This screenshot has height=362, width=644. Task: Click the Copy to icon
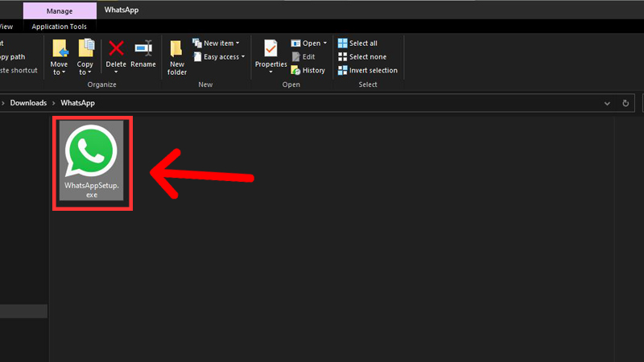[86, 49]
